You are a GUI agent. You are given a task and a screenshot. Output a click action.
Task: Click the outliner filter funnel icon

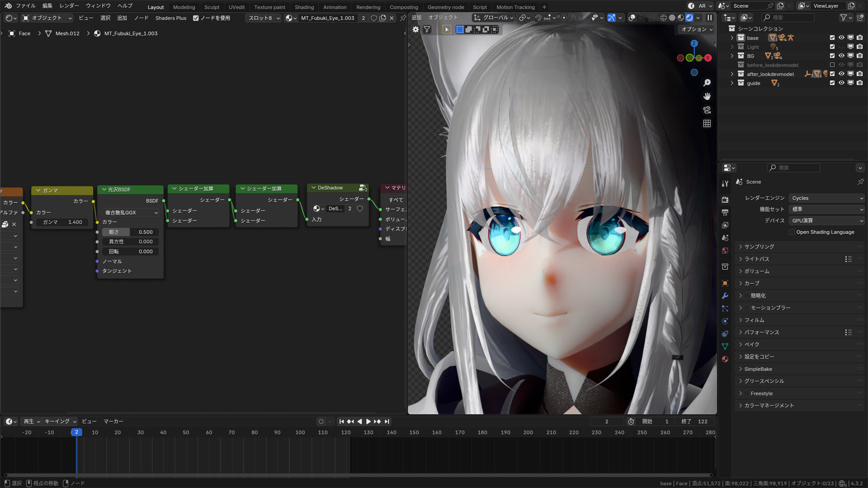[843, 18]
